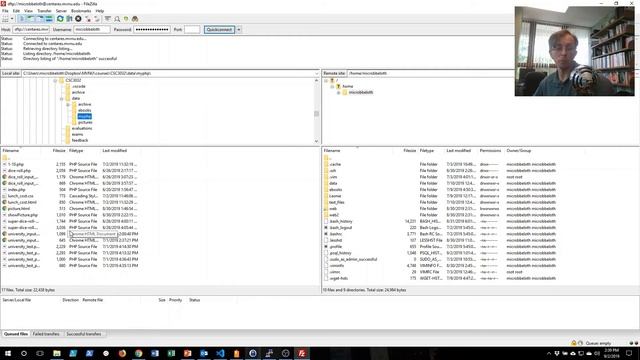Screen dimensions: 640x360
Task: Open the Site Manager icon
Action: pos(5,19)
